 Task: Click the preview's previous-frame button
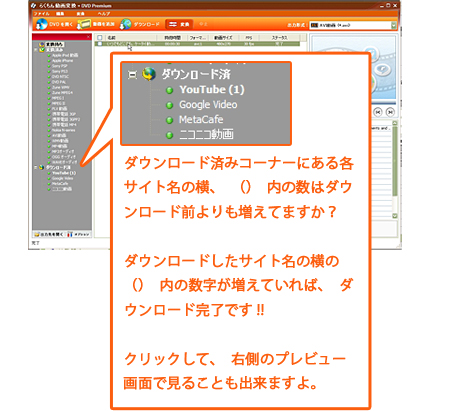(x=377, y=112)
